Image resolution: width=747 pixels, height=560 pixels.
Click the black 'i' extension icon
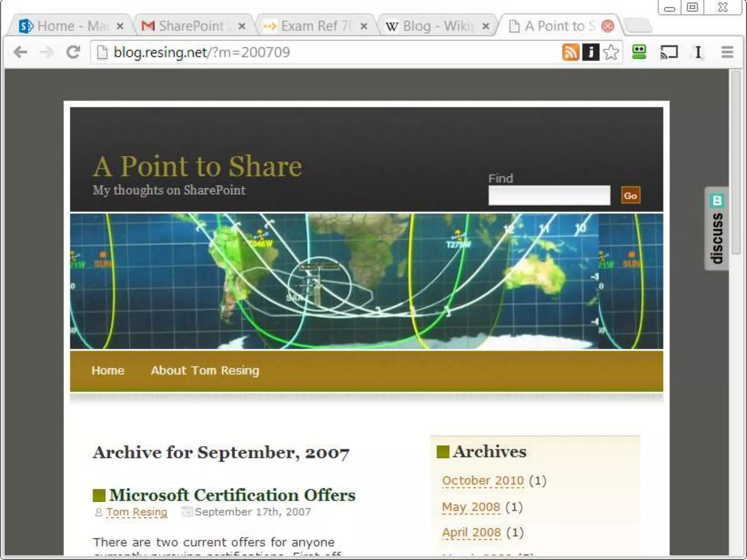[x=591, y=52]
